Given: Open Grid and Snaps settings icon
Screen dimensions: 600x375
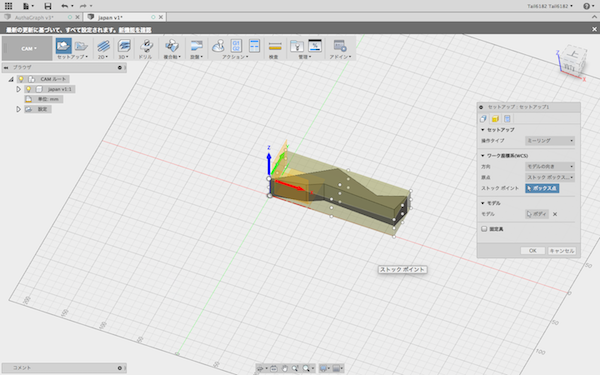Looking at the screenshot, I should pos(336,368).
